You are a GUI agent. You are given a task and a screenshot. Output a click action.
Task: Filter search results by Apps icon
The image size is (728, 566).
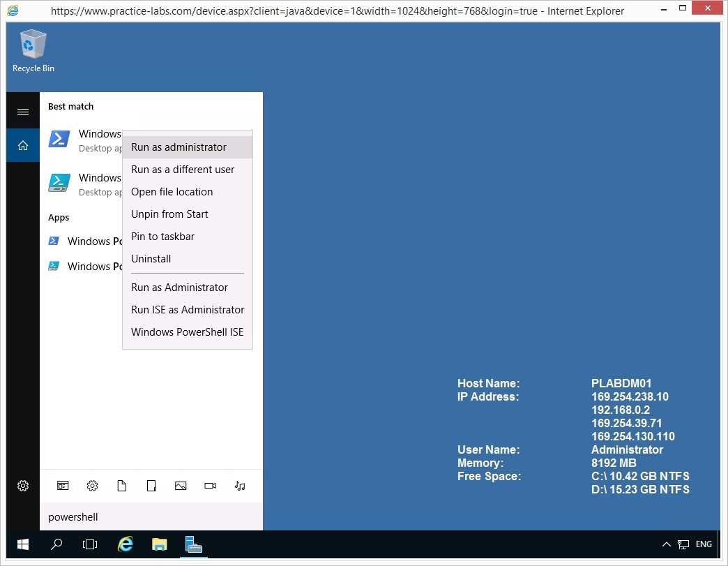point(63,486)
